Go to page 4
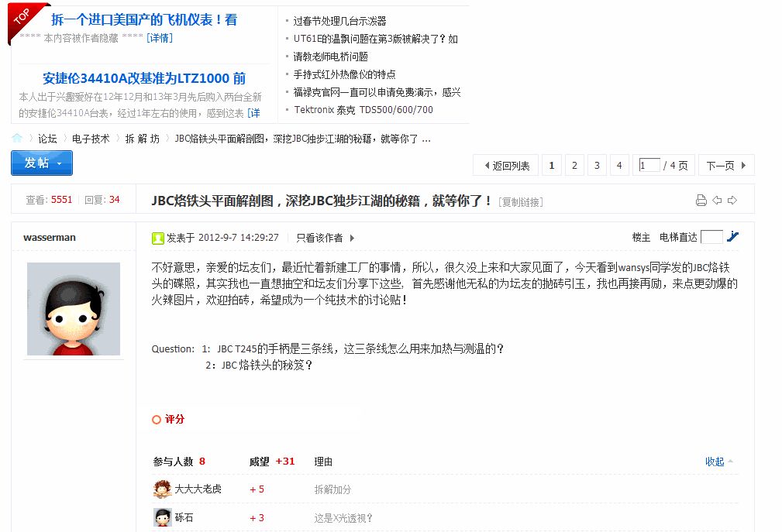Image resolution: width=782 pixels, height=532 pixels. pos(619,166)
